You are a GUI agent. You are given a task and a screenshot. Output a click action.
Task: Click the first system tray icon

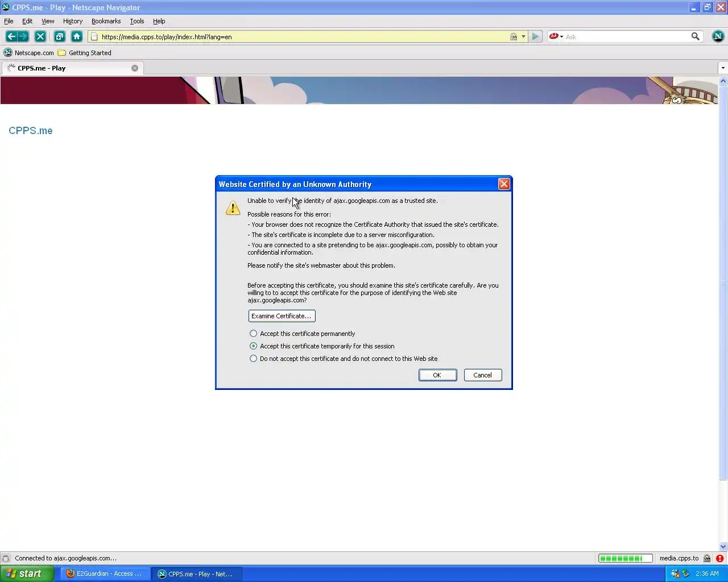pos(675,573)
